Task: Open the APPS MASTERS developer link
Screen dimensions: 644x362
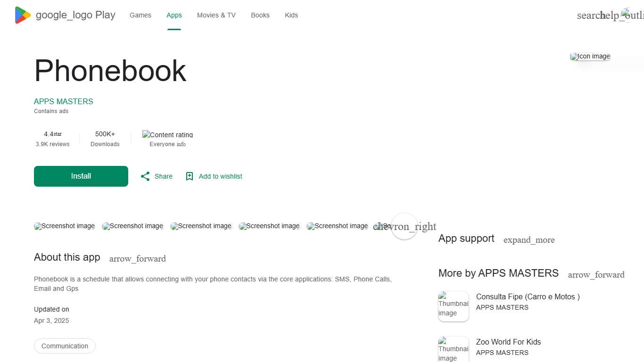Action: tap(63, 101)
